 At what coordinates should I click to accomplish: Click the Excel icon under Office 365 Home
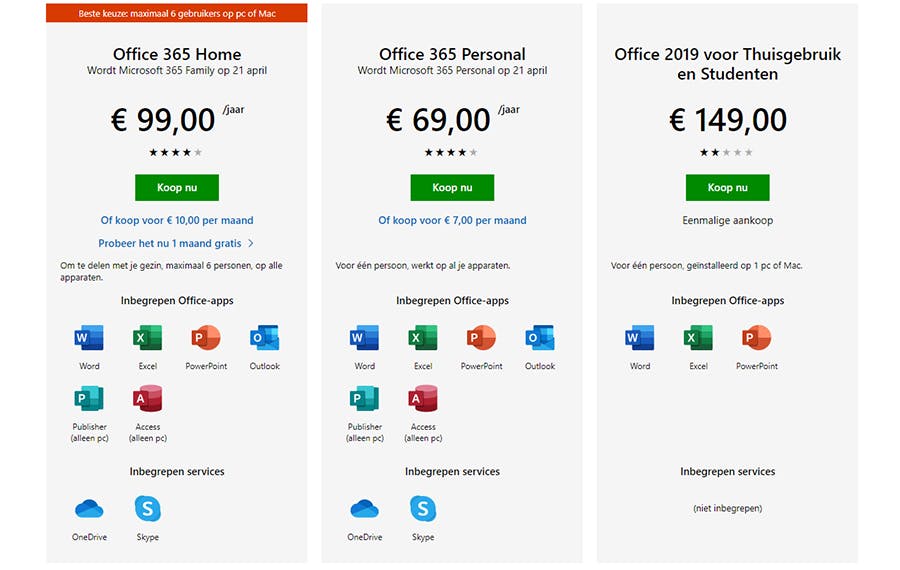click(147, 338)
